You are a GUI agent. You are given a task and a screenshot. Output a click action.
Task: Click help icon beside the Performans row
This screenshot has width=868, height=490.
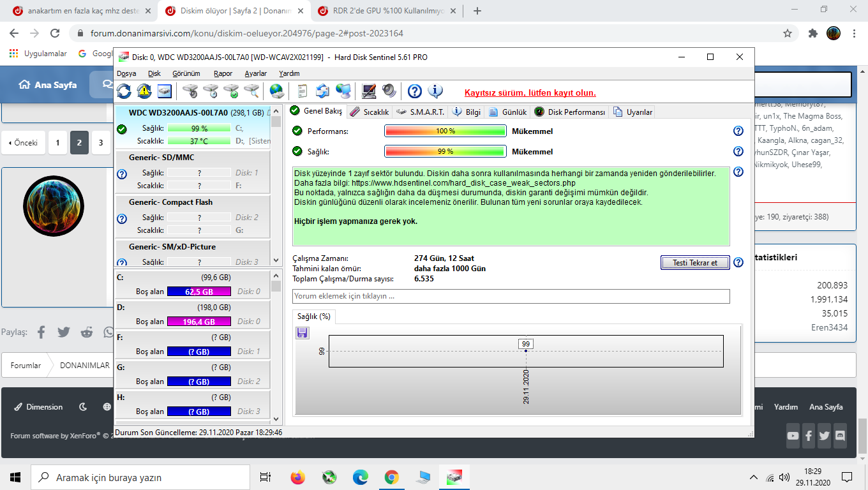[738, 131]
